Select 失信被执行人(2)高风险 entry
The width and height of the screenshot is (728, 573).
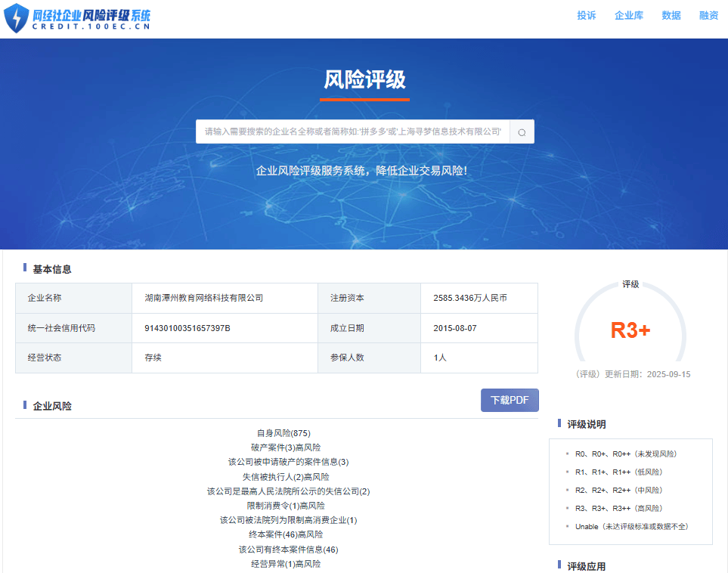pos(286,477)
